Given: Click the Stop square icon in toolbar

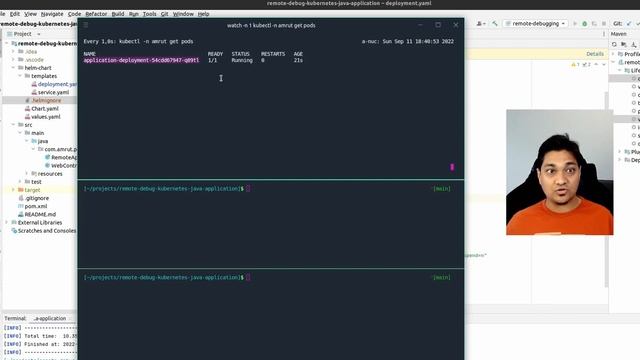Looking at the screenshot, I should [604, 24].
